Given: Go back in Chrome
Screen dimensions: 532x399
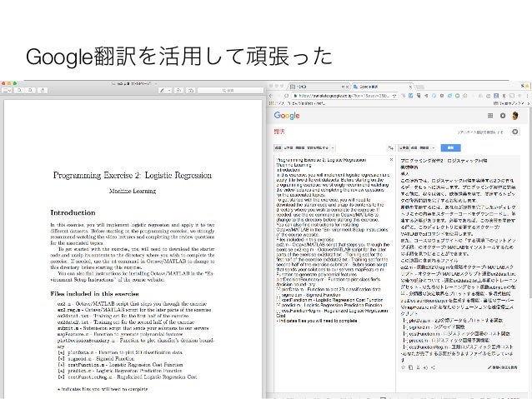Looking at the screenshot, I should (x=271, y=96).
